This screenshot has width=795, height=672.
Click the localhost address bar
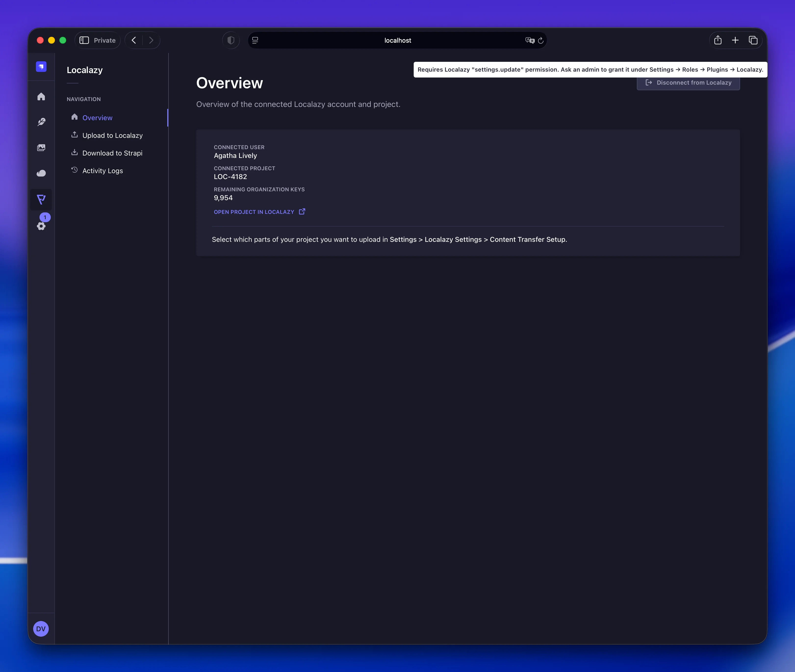[397, 40]
